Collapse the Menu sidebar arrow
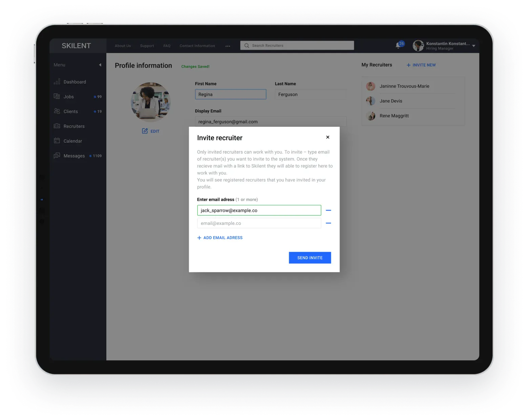 pos(100,65)
